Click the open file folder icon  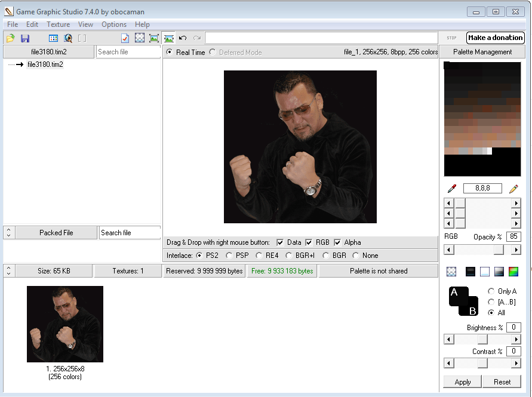point(11,38)
